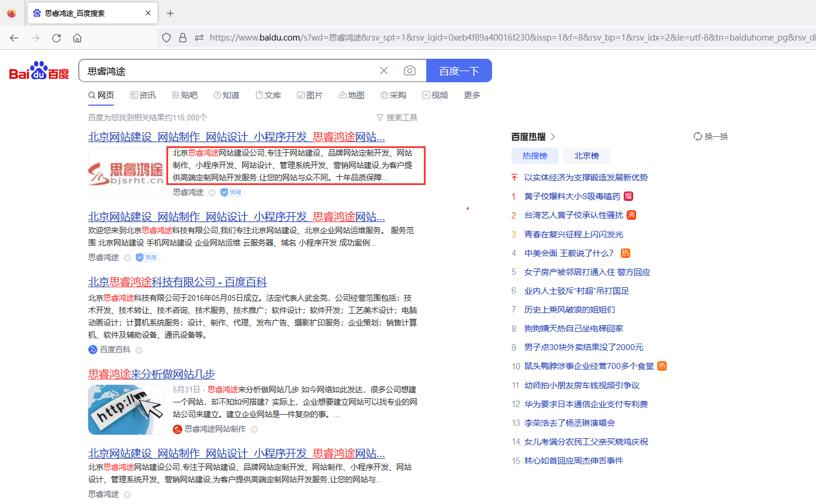
Task: Clear the search box with the X icon
Action: click(x=384, y=70)
